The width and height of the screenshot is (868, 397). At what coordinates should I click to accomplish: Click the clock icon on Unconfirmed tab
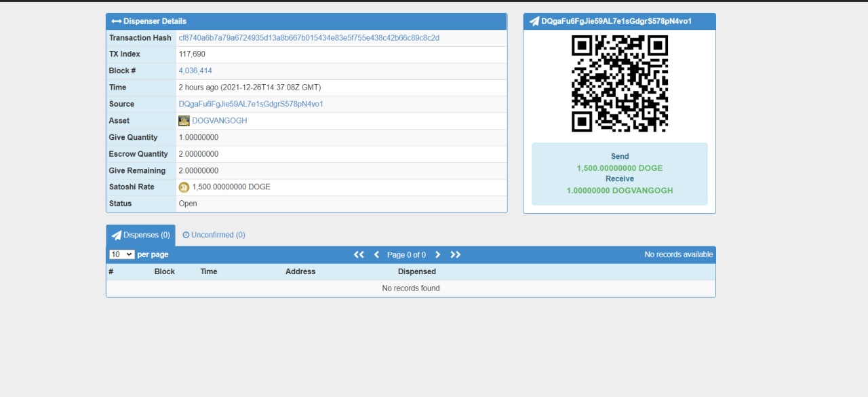point(186,235)
